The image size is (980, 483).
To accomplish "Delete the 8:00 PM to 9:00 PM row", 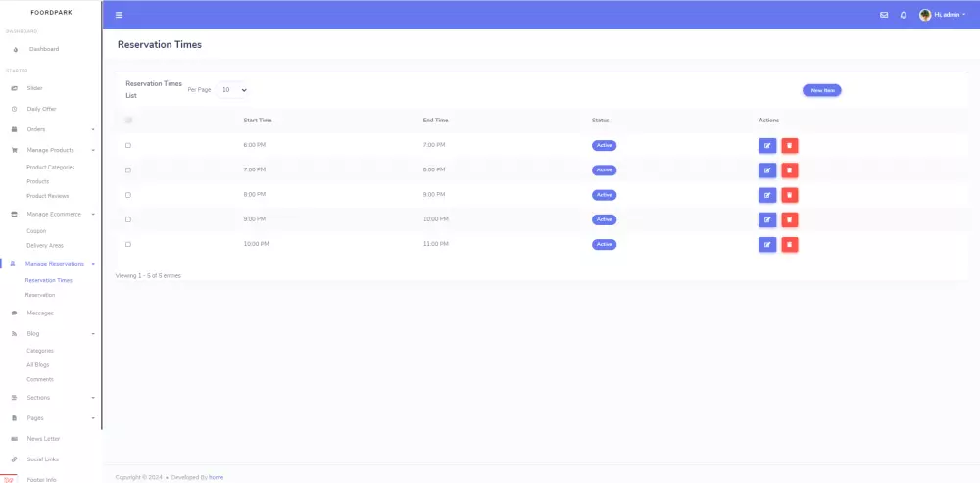I will [x=789, y=195].
